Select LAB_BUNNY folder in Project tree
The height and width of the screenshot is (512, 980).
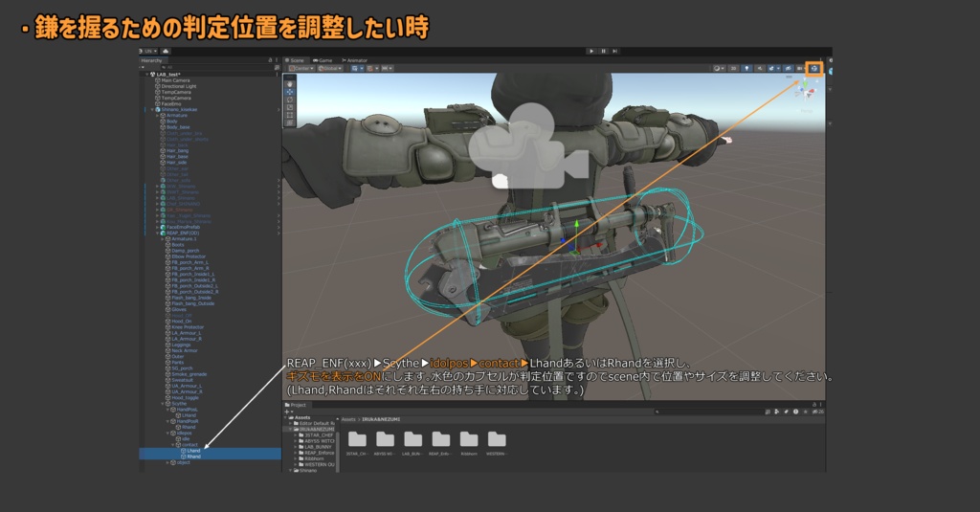(318, 447)
